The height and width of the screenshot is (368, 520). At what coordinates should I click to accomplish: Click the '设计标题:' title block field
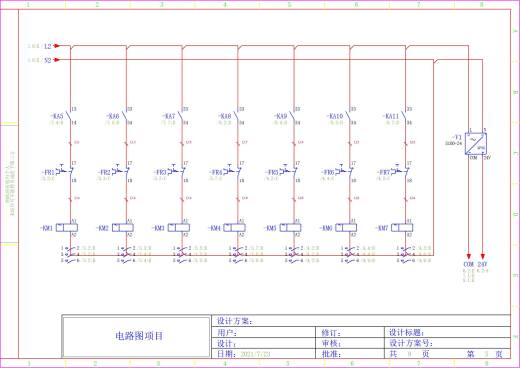pyautogui.click(x=447, y=332)
